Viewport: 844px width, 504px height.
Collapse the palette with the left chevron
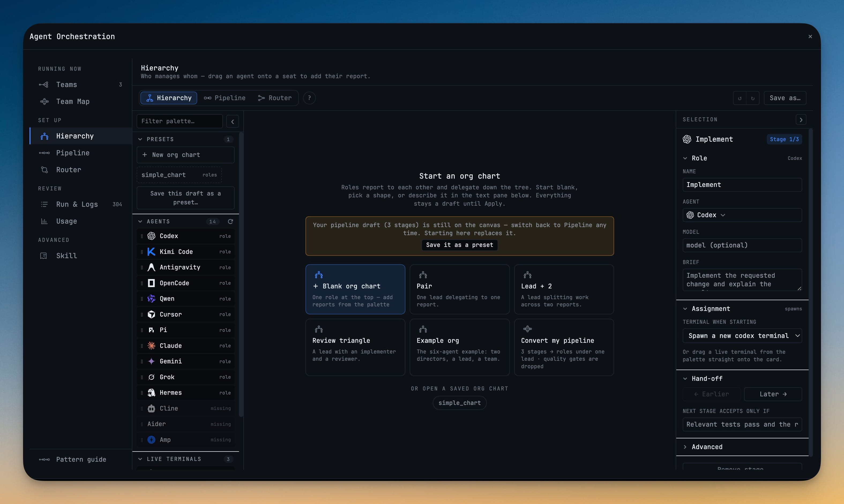232,121
